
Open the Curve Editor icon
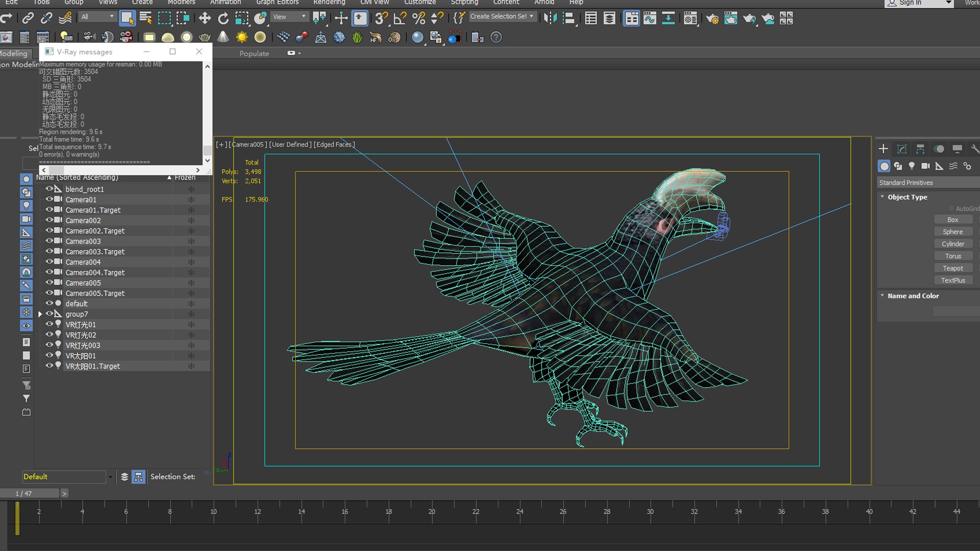click(650, 19)
